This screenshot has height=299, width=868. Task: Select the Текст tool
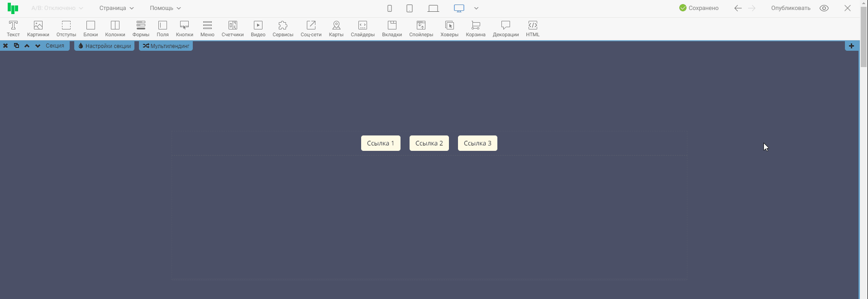(x=13, y=29)
